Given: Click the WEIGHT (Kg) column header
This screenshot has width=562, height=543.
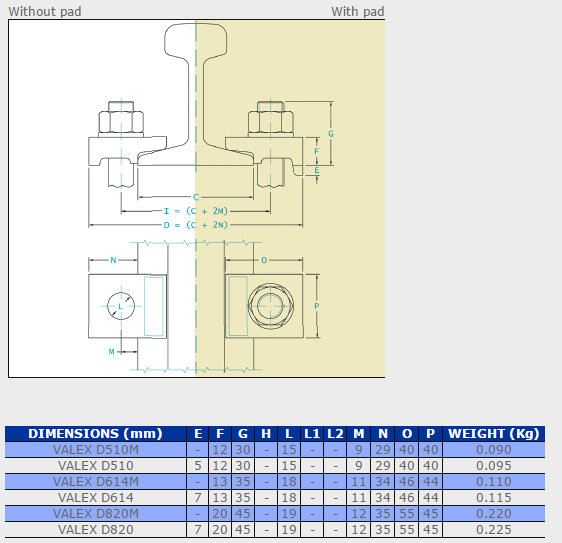Looking at the screenshot, I should pyautogui.click(x=494, y=434).
